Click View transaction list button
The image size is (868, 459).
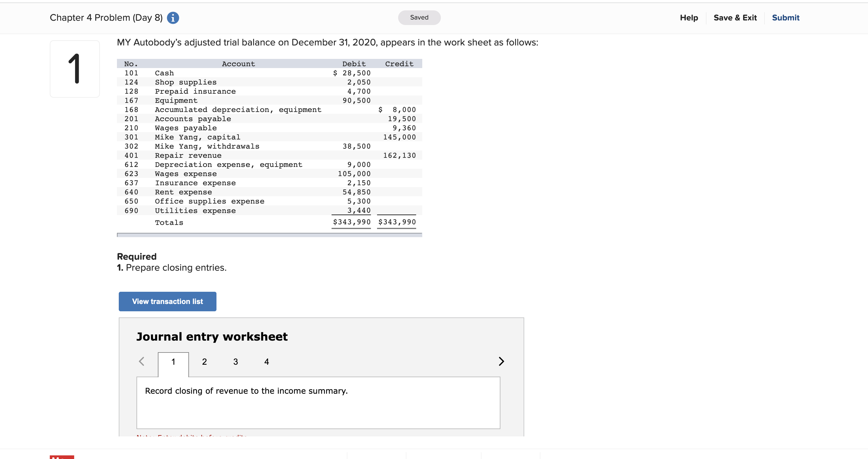coord(168,302)
